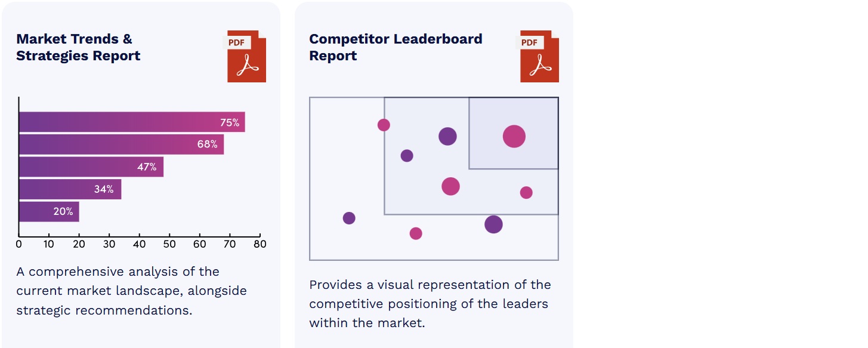
Task: Select the pink bubble in the leaderboard center
Action: pyautogui.click(x=450, y=186)
